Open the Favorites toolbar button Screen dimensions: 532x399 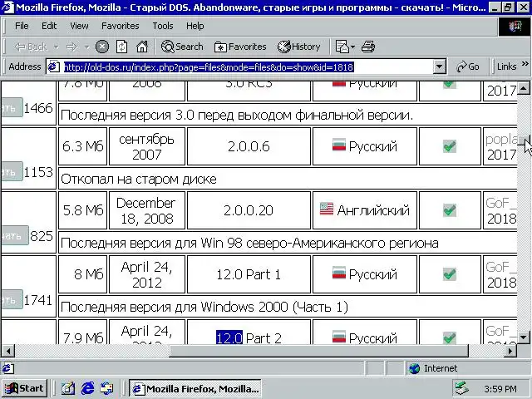240,47
